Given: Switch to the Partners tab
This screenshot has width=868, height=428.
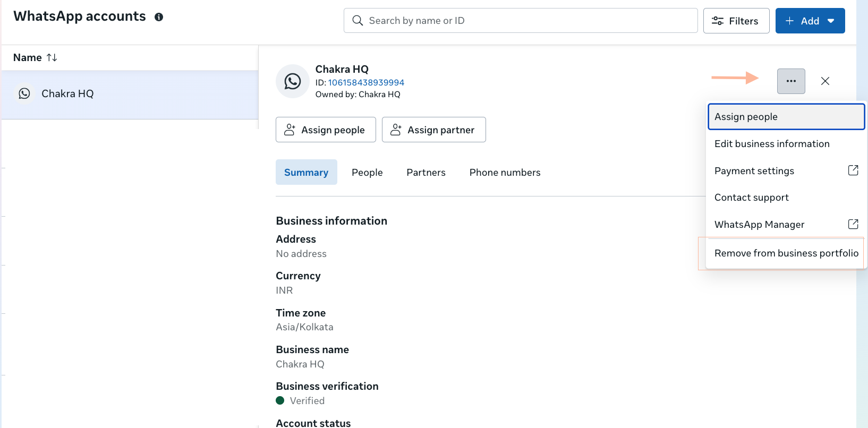Looking at the screenshot, I should pos(426,172).
